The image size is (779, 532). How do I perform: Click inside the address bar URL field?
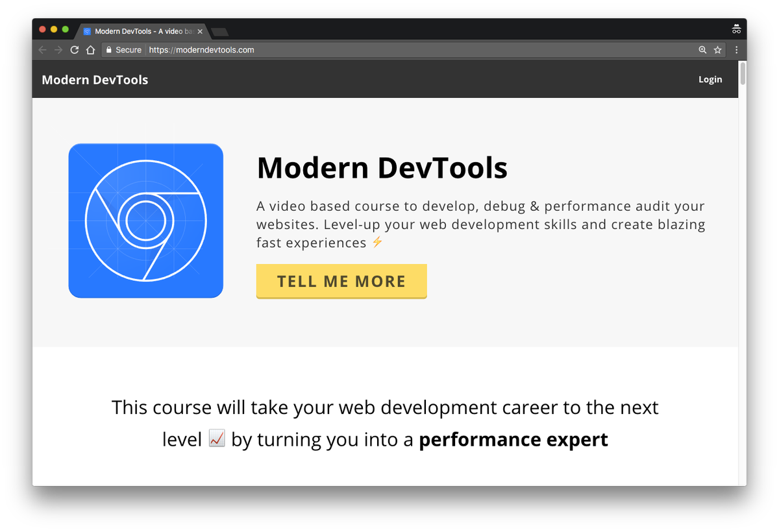[x=201, y=49]
